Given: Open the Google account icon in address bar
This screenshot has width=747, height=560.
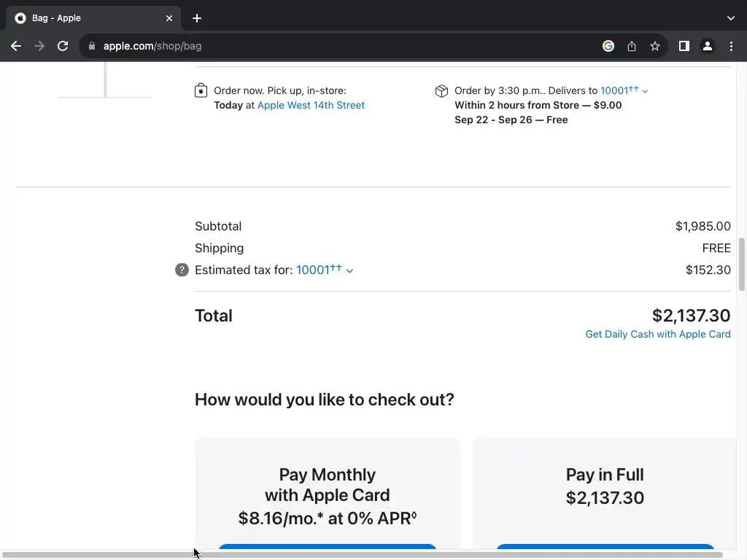Looking at the screenshot, I should tap(608, 46).
